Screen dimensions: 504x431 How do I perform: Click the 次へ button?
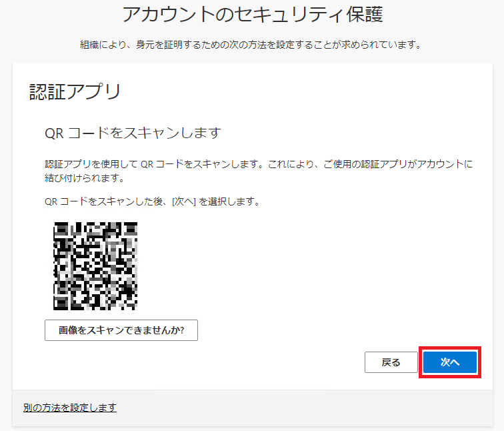pyautogui.click(x=450, y=362)
